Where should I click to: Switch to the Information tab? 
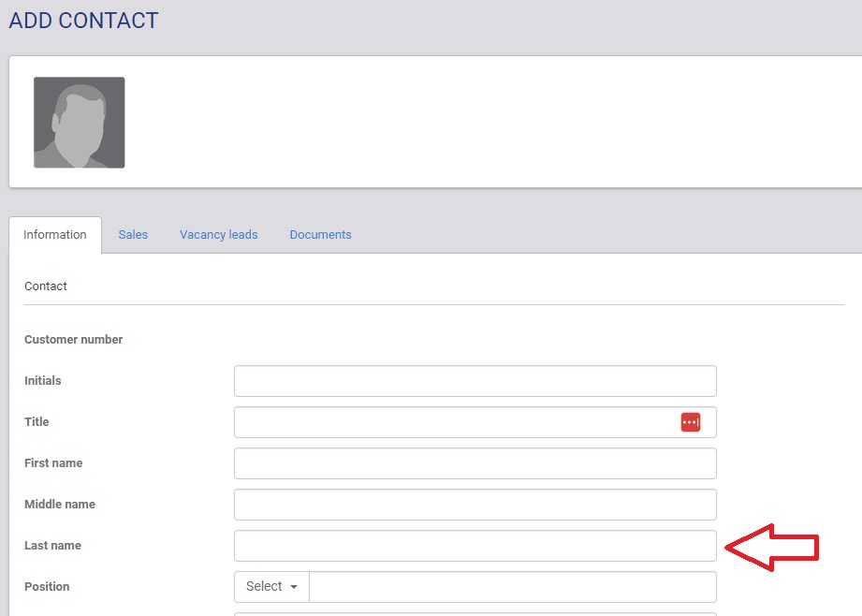(x=55, y=235)
